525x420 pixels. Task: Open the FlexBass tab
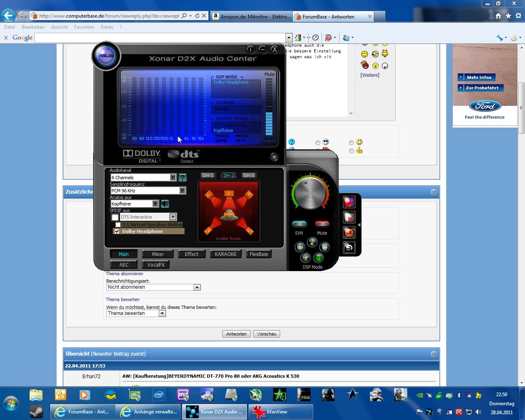coord(259,254)
